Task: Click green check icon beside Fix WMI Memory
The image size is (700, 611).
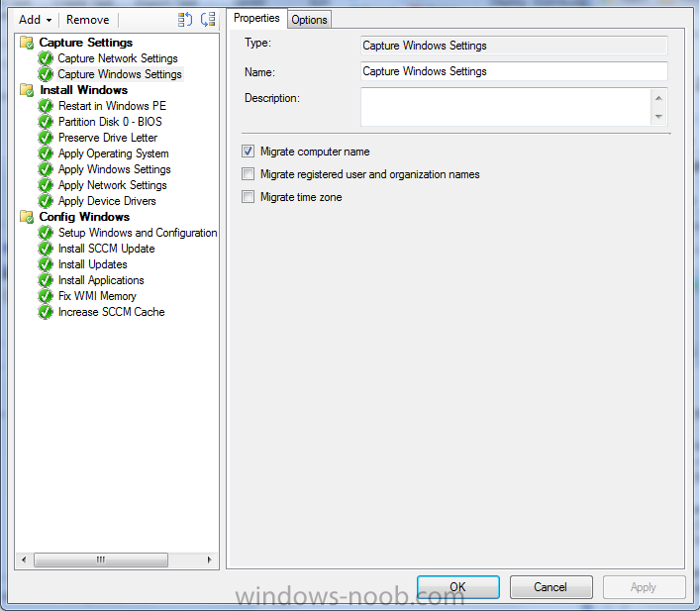Action: (x=45, y=296)
